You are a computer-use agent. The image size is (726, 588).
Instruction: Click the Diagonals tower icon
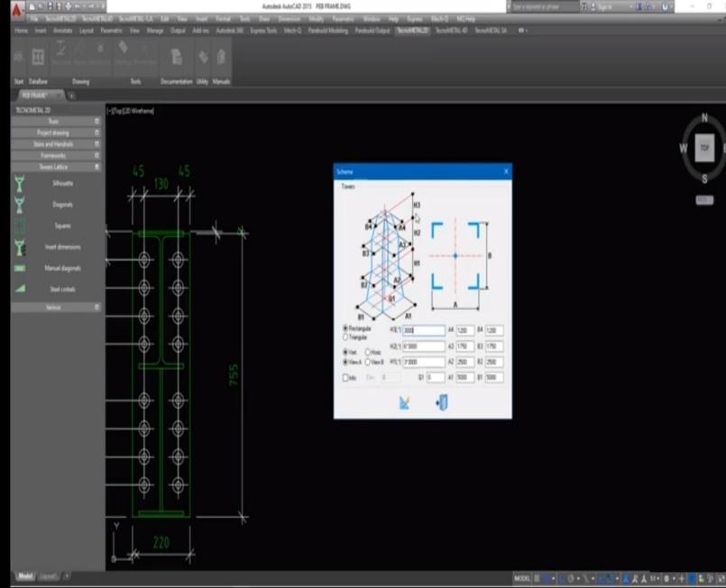20,205
